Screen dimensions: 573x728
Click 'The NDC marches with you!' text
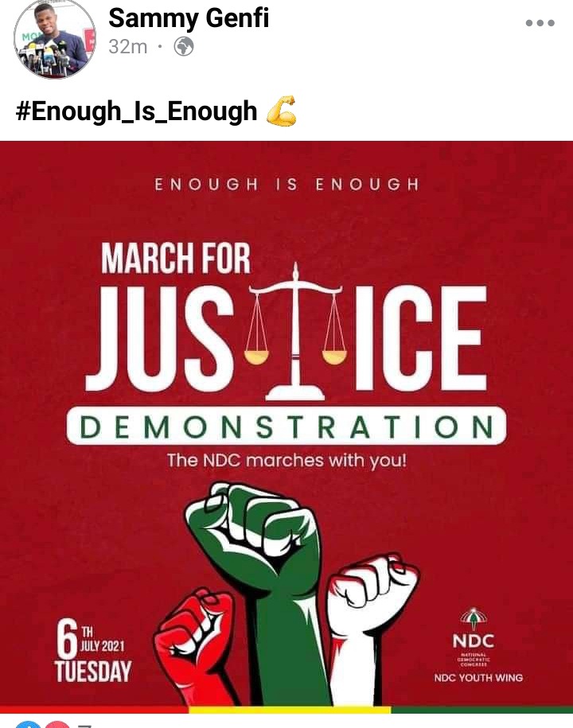286,461
